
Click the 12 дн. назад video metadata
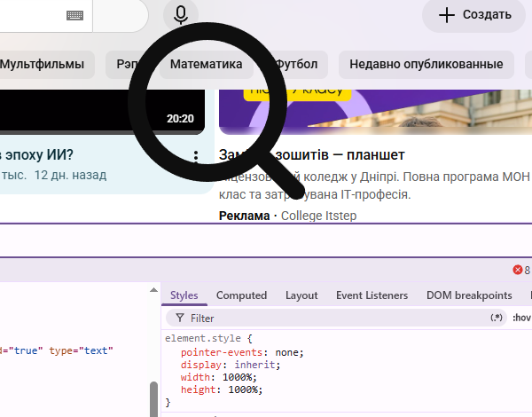pos(71,175)
